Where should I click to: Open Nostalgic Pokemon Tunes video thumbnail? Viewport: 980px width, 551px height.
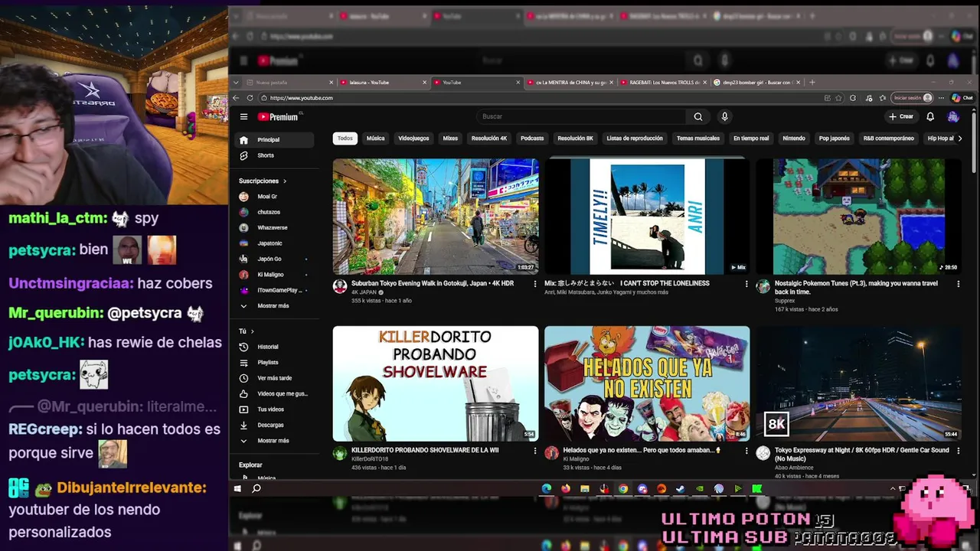coord(858,217)
